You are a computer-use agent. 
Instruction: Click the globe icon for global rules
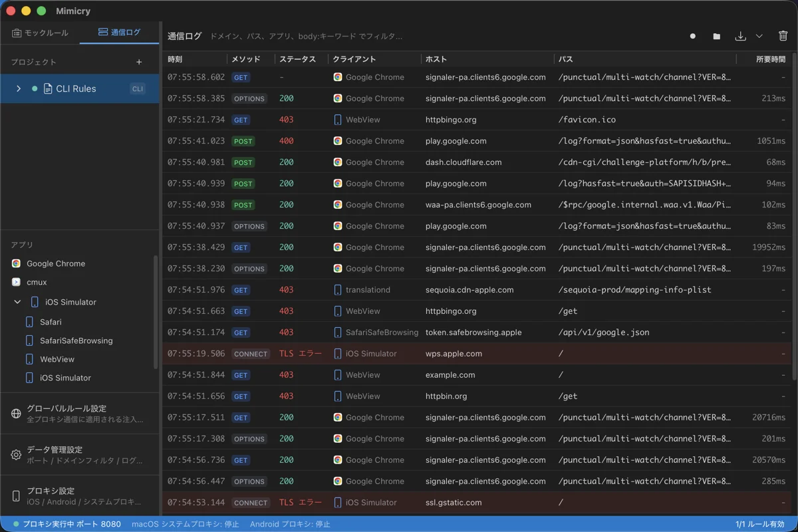click(17, 414)
